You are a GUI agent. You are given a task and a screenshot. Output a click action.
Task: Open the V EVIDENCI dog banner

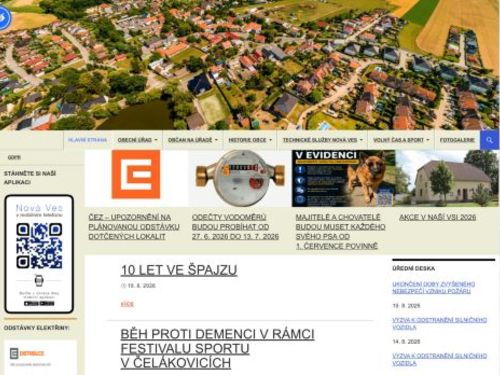click(x=344, y=178)
